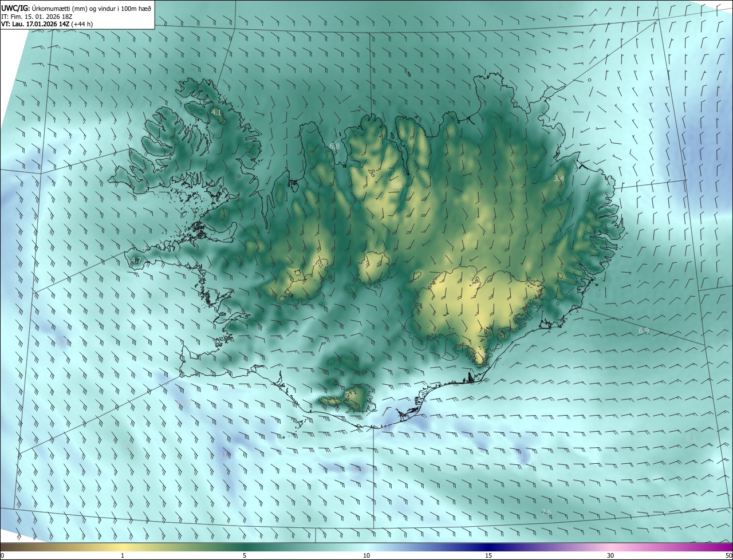Image resolution: width=733 pixels, height=560 pixels.
Task: Click the "4.1" value in the Westfjords
Action: [x=216, y=113]
